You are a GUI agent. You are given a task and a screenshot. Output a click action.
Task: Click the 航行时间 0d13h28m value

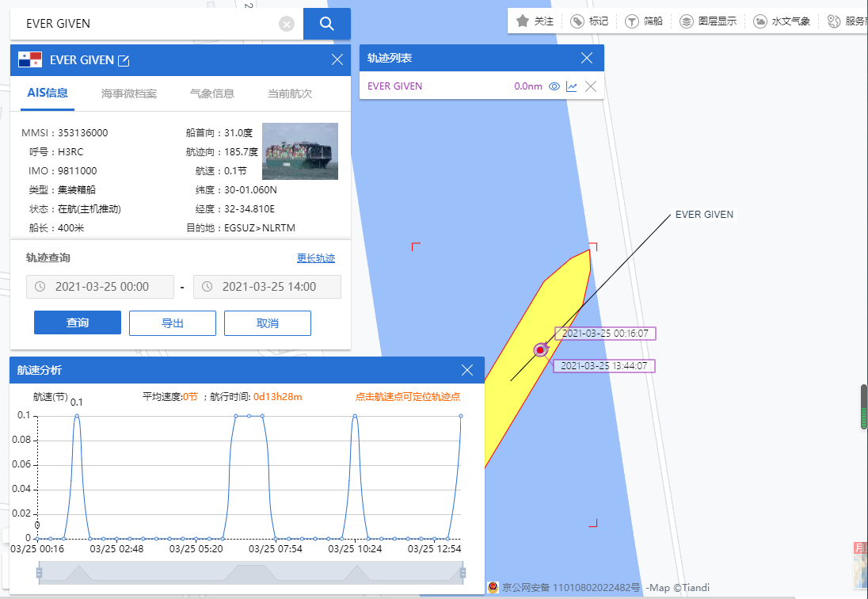[x=277, y=397]
